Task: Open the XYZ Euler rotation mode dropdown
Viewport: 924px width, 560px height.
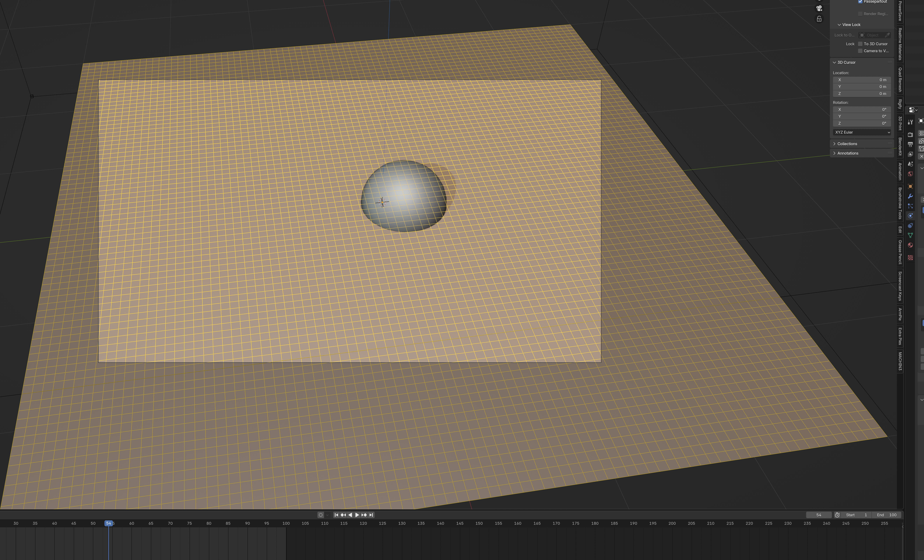Action: pos(862,132)
